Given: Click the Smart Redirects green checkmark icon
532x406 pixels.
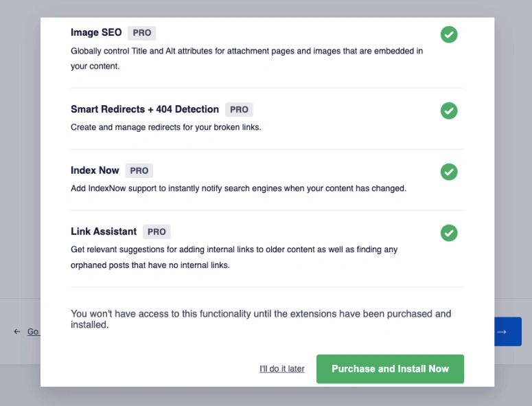Looking at the screenshot, I should pos(449,111).
